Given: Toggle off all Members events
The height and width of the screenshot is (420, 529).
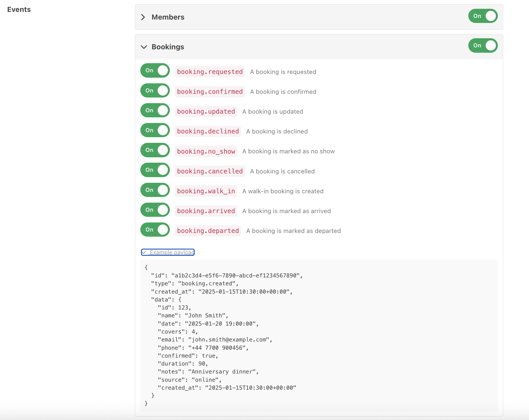Looking at the screenshot, I should [483, 16].
